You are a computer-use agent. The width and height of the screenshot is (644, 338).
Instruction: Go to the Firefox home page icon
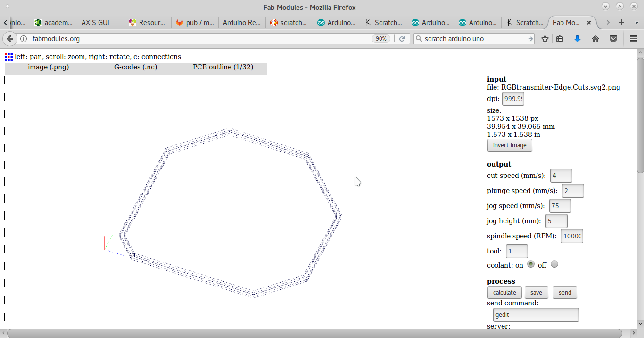[595, 39]
